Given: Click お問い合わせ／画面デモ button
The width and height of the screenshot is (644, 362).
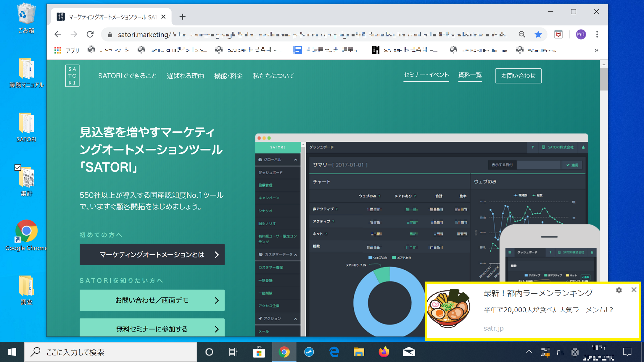Looking at the screenshot, I should (x=152, y=300).
